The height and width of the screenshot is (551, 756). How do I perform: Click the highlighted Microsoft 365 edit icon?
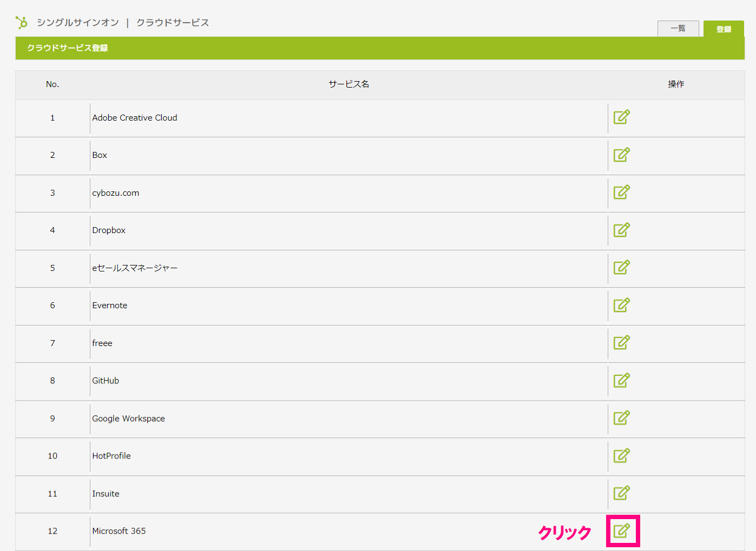pyautogui.click(x=622, y=530)
